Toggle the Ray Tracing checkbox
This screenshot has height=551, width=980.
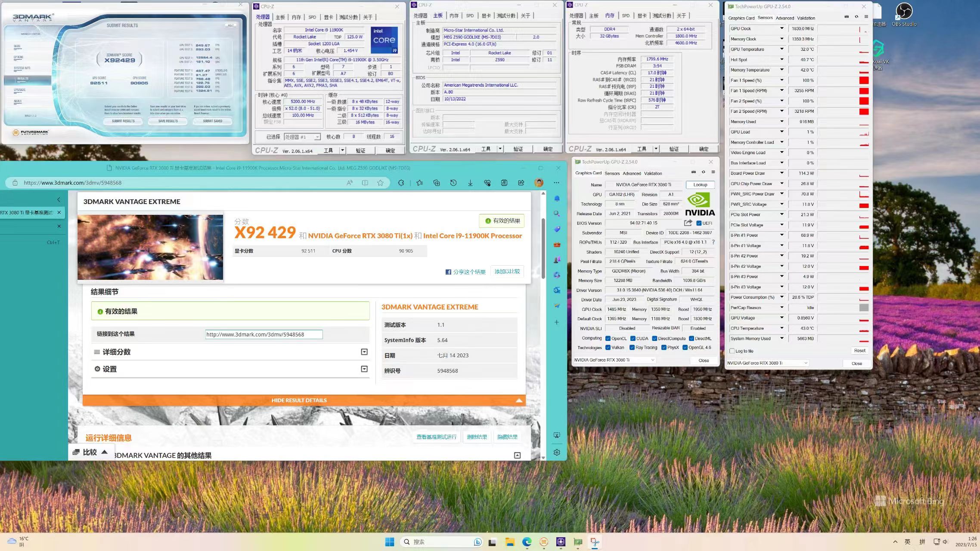[x=632, y=347]
